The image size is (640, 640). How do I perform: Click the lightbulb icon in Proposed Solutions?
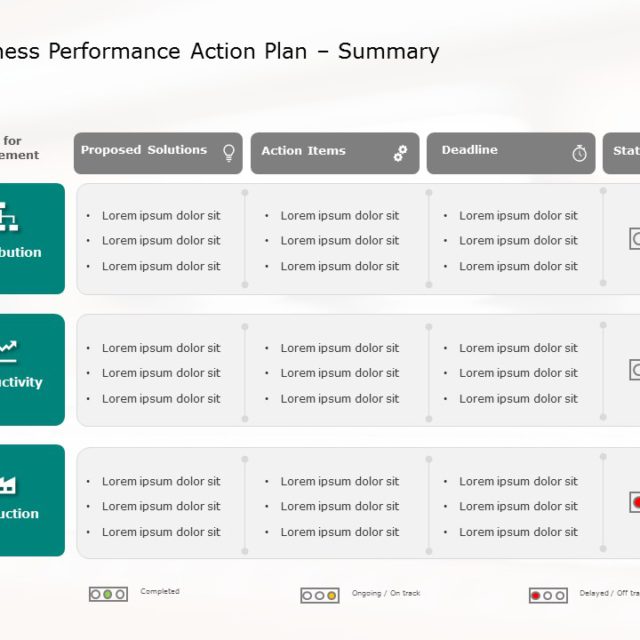229,153
